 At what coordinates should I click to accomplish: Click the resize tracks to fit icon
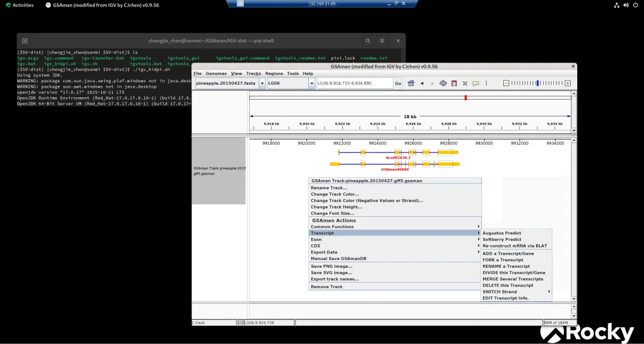tap(465, 83)
